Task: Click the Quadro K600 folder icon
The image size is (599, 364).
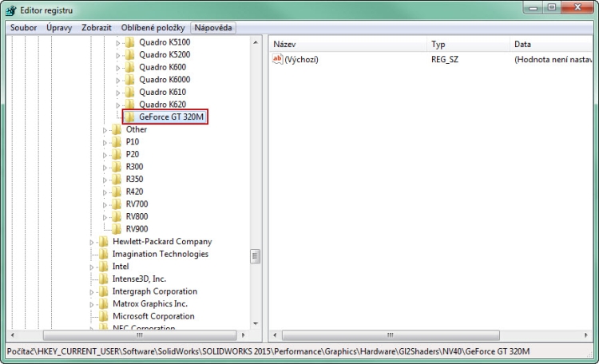Action: pyautogui.click(x=130, y=67)
